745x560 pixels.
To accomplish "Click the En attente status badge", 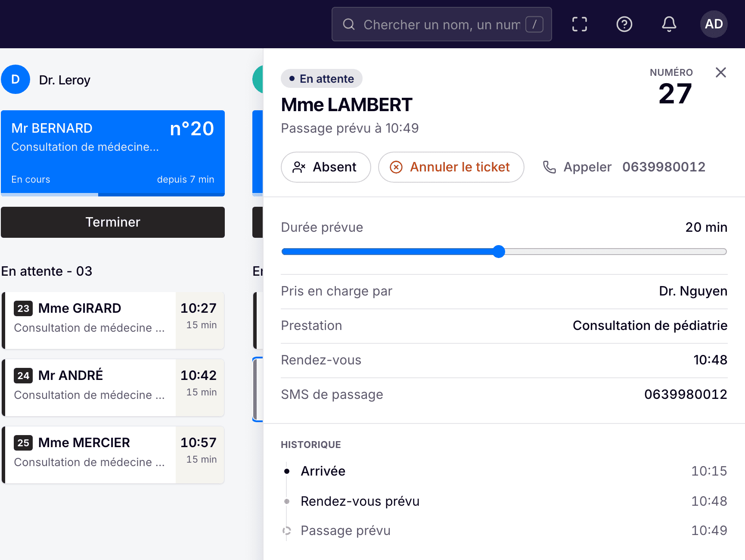I will [322, 78].
